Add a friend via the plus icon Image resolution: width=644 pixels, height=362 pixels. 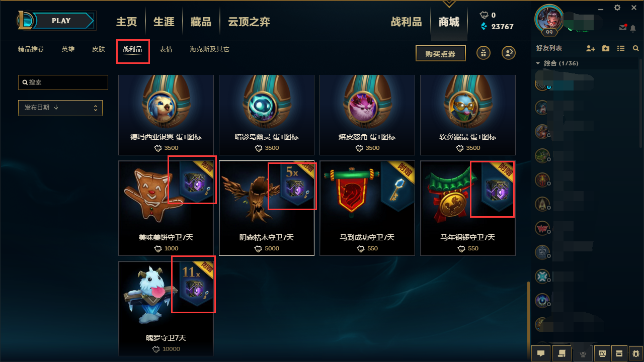point(591,48)
